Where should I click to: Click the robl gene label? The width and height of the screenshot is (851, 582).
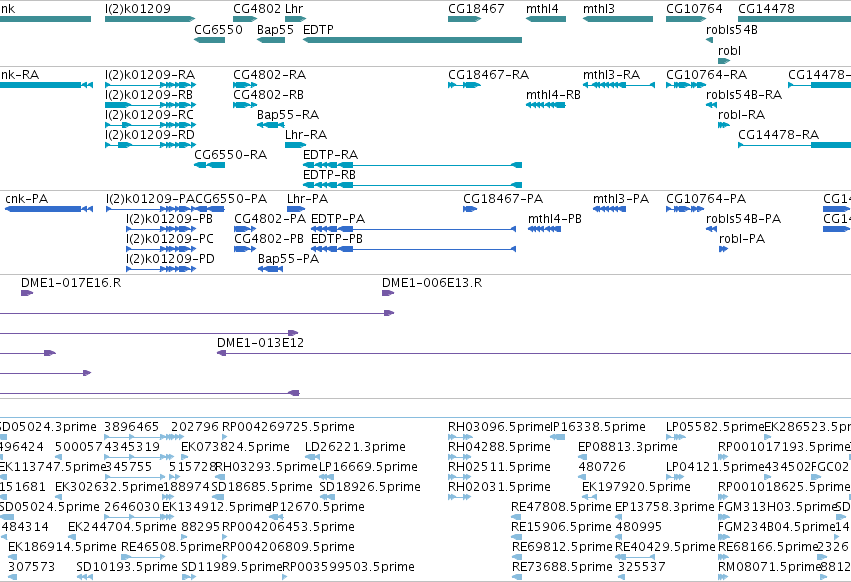click(x=729, y=50)
